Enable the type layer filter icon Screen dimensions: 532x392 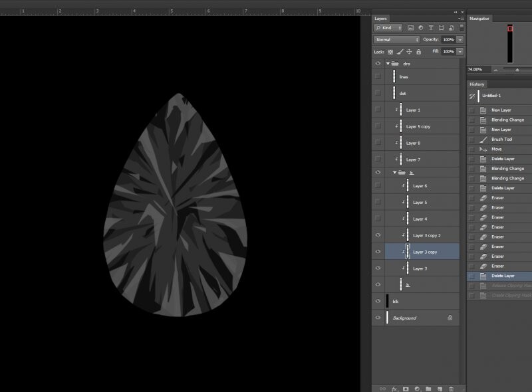[430, 28]
